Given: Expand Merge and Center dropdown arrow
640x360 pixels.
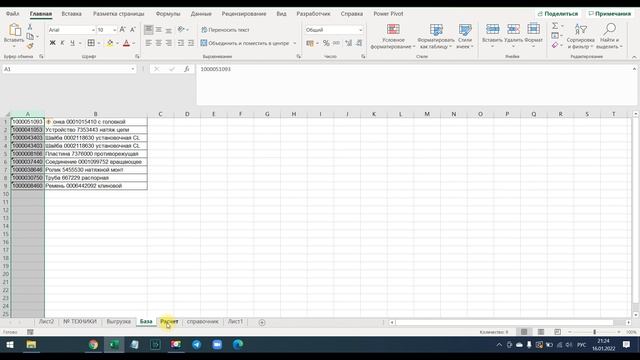Looking at the screenshot, I should 295,43.
